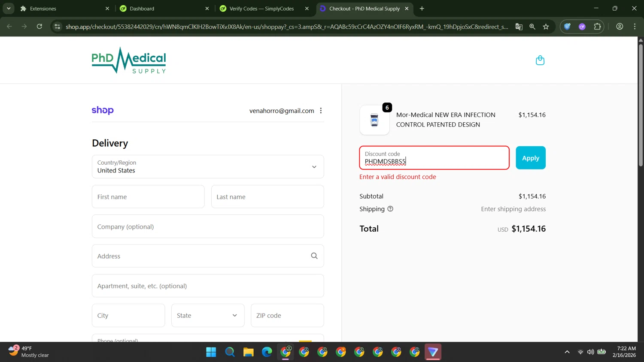644x362 pixels.
Task: Click the venahorro@gmail.com email text
Action: point(282,111)
